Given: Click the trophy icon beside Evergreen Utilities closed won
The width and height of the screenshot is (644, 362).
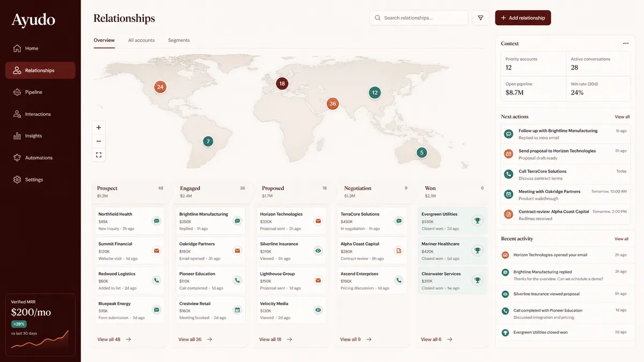Looking at the screenshot, I should pyautogui.click(x=505, y=333).
